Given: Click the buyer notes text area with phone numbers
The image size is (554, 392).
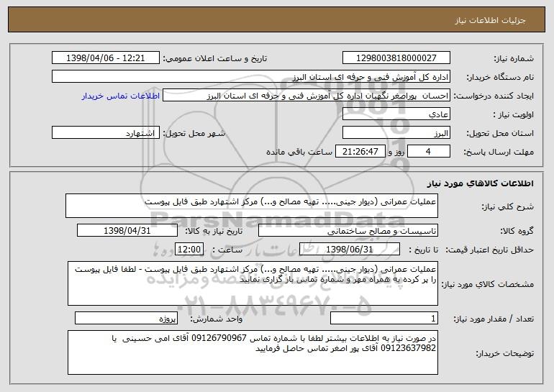Looking at the screenshot, I should (253, 352).
